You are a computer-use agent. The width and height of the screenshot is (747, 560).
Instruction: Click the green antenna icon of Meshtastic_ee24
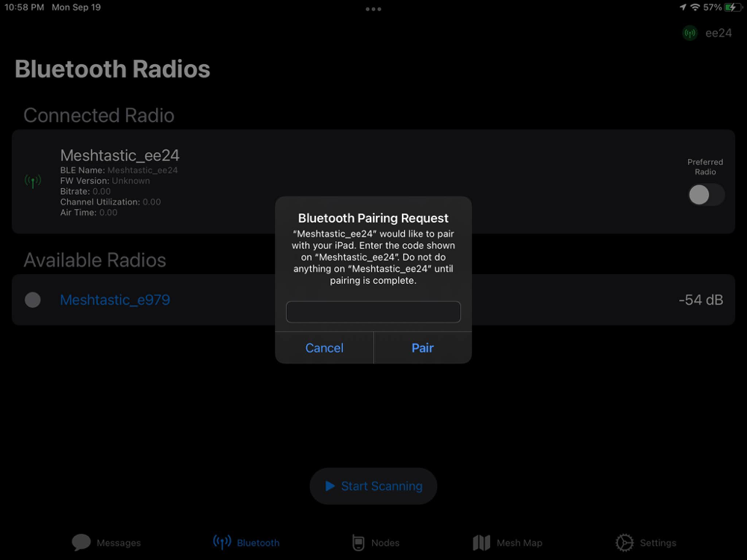[x=33, y=181]
